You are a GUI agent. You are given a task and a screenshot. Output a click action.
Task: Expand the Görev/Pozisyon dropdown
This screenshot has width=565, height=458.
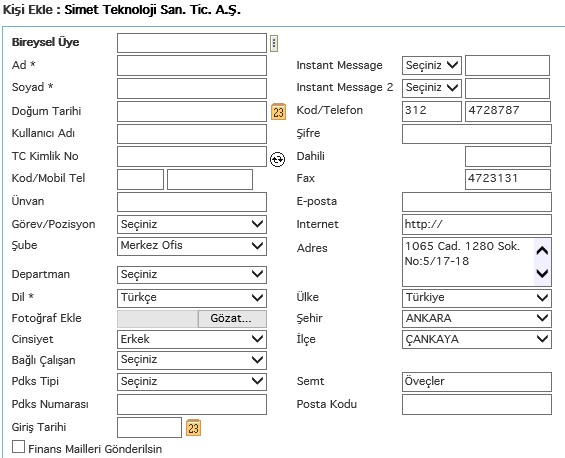pos(192,224)
